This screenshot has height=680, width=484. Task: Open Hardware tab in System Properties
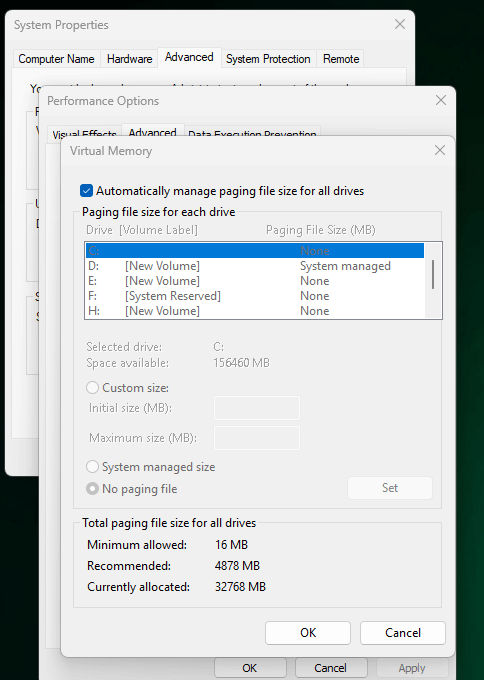(x=129, y=59)
